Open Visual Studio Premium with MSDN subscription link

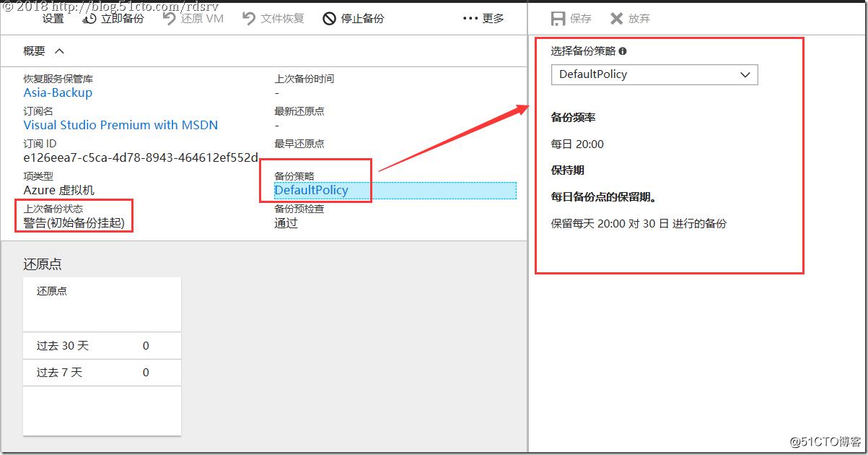pyautogui.click(x=120, y=125)
